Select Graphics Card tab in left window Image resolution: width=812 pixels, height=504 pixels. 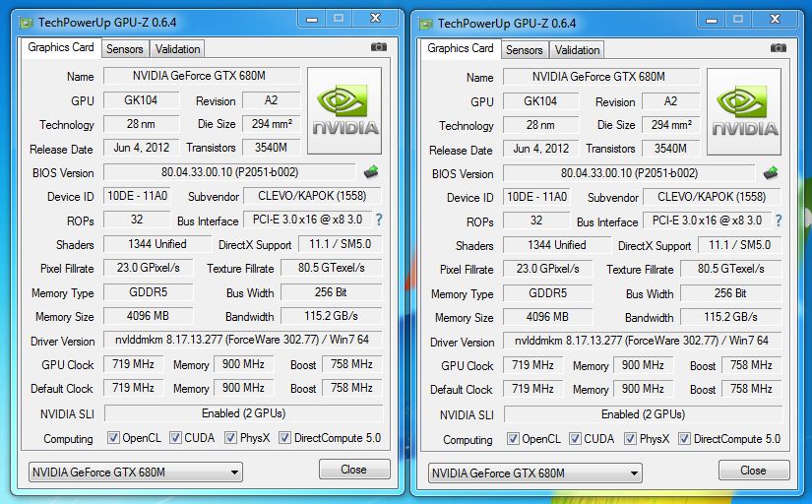(61, 47)
